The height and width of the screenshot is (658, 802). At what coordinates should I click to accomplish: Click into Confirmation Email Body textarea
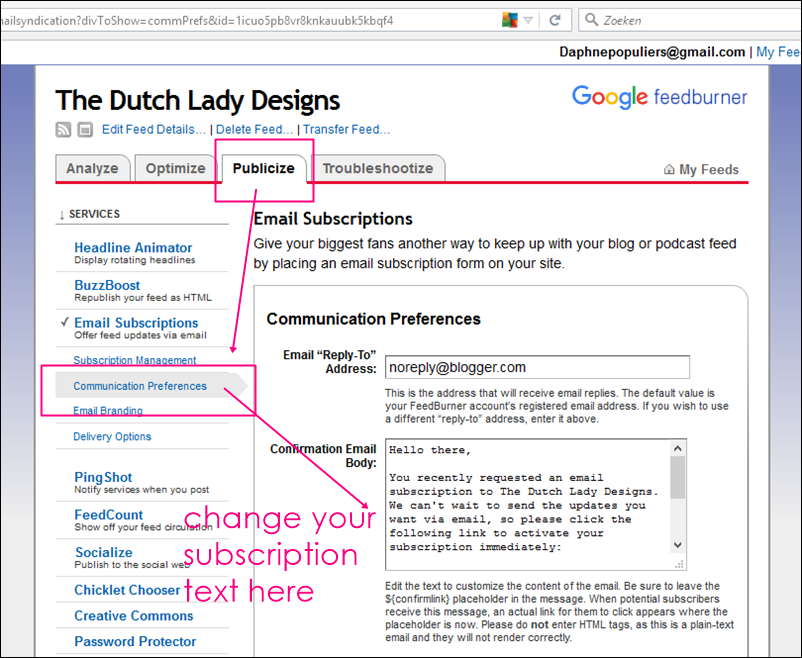pyautogui.click(x=528, y=504)
